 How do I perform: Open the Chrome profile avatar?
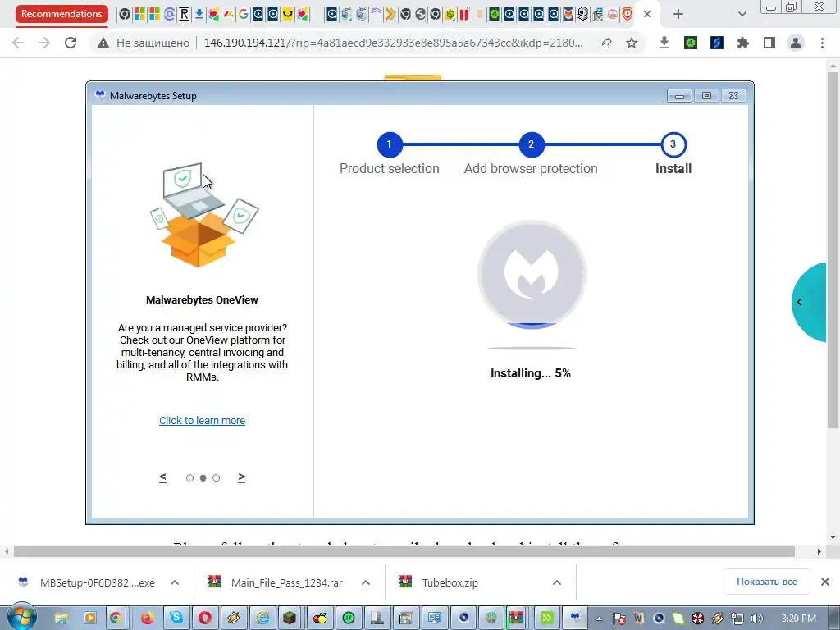(796, 43)
